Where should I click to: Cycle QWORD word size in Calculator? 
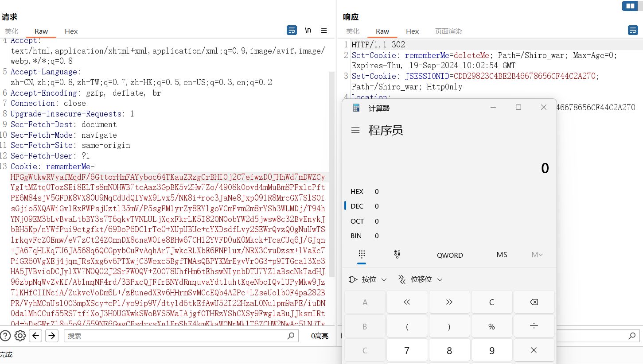pos(450,255)
